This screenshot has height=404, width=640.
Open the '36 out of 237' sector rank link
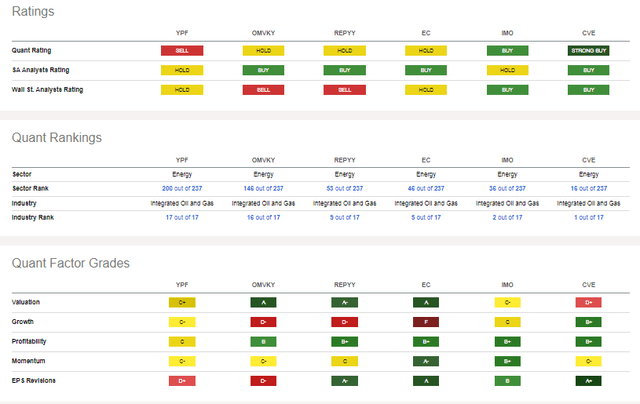pos(507,189)
